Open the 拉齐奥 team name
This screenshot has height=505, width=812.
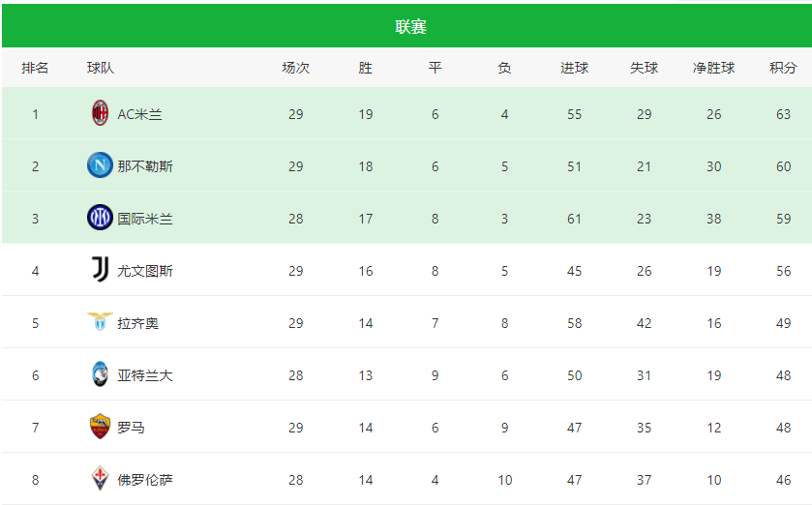point(137,323)
